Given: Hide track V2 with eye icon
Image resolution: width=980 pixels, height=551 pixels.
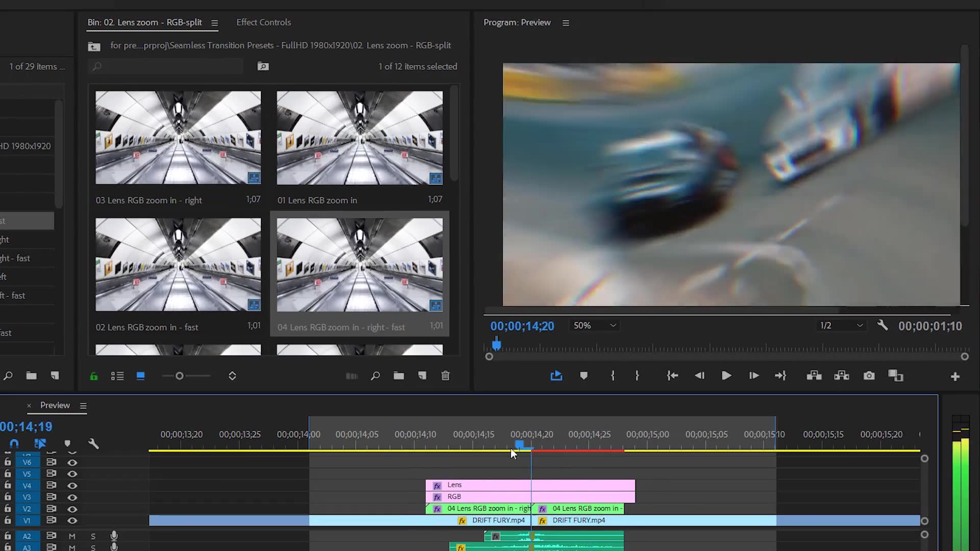Looking at the screenshot, I should click(x=72, y=509).
